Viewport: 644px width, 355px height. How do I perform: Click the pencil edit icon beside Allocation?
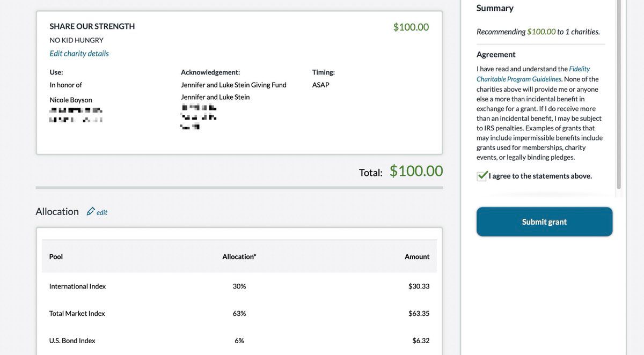pyautogui.click(x=91, y=211)
